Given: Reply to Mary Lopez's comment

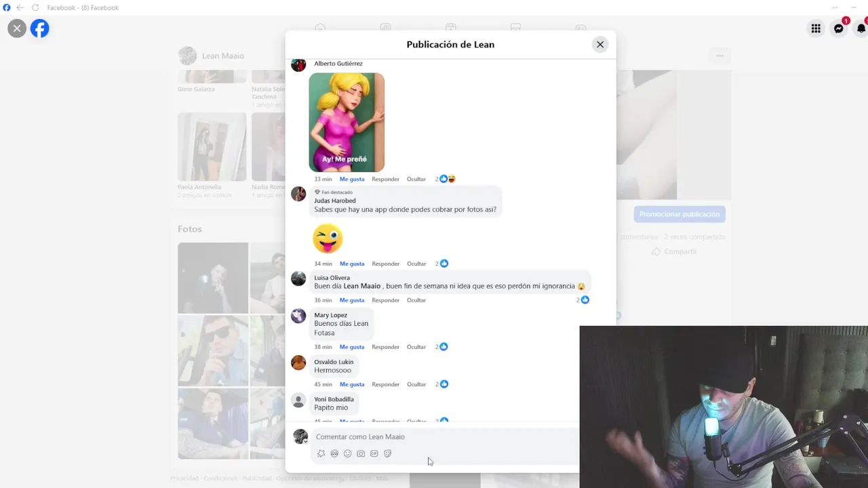Looking at the screenshot, I should (385, 347).
